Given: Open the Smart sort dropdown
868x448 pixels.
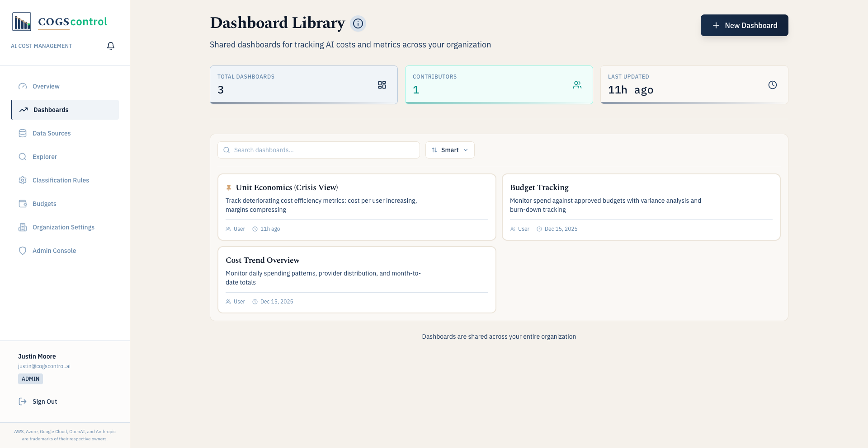Looking at the screenshot, I should click(450, 149).
